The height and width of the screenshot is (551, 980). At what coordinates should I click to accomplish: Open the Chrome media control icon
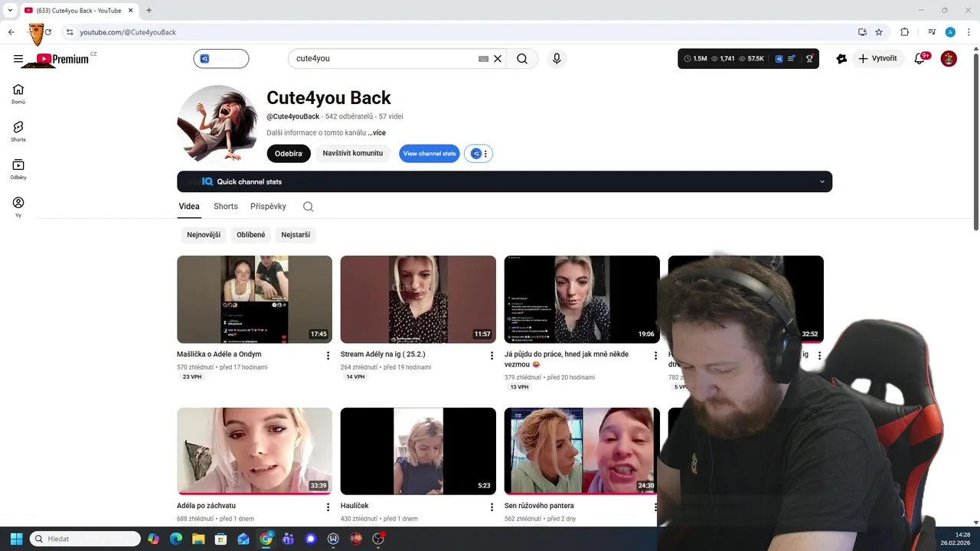coord(932,32)
